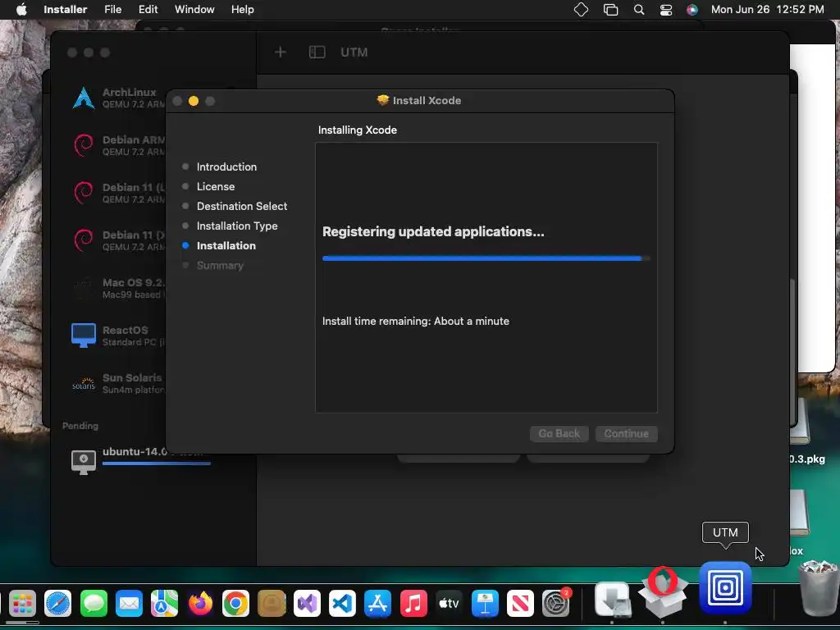Click the Installation step label
The image size is (840, 630).
(x=226, y=245)
